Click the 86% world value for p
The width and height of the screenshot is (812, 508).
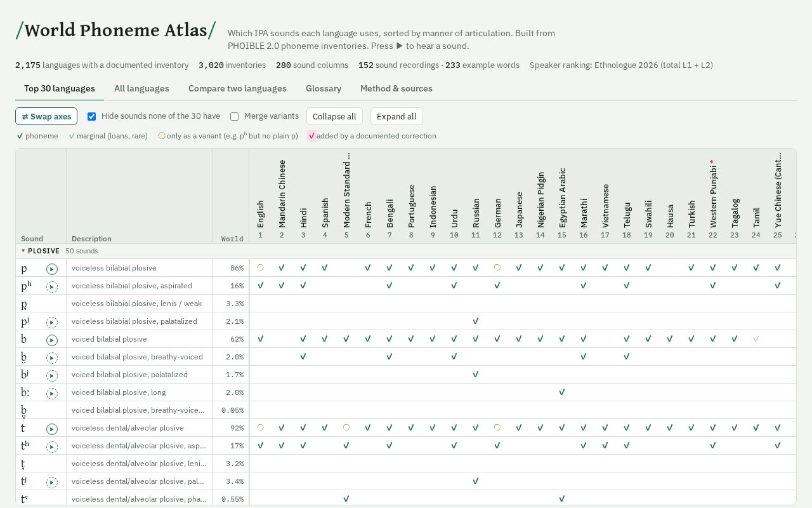237,268
